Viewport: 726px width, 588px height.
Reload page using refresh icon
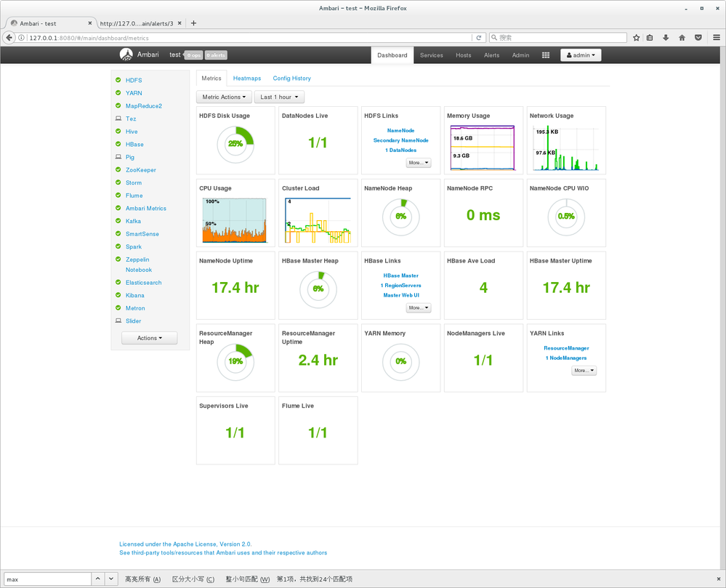click(x=479, y=38)
